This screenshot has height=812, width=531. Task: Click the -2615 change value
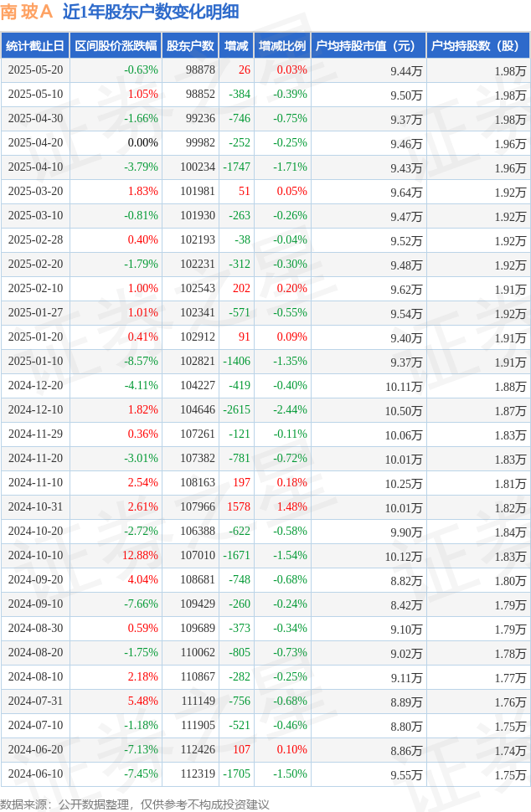[x=236, y=410]
